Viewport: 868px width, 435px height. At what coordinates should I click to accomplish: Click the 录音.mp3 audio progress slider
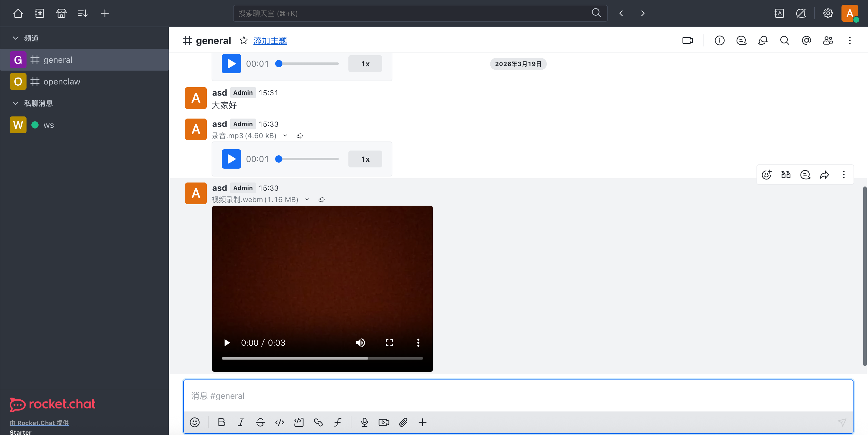[308, 159]
